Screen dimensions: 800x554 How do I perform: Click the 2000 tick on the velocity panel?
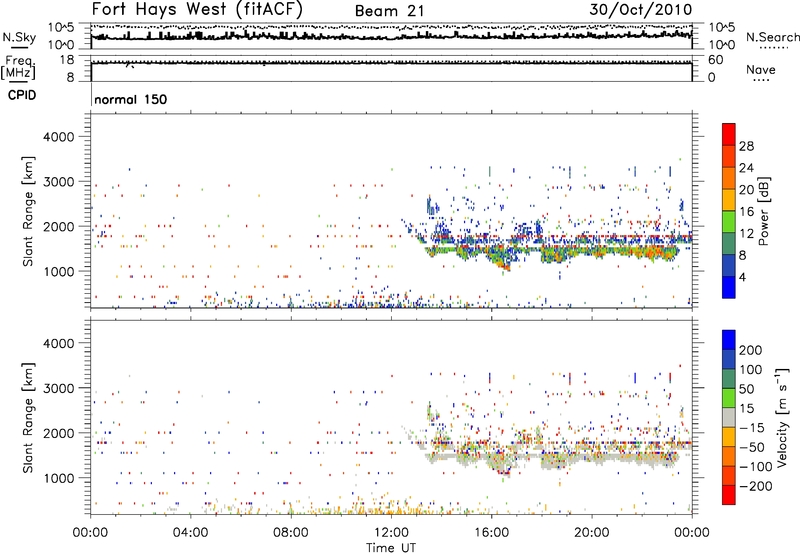pyautogui.click(x=58, y=433)
